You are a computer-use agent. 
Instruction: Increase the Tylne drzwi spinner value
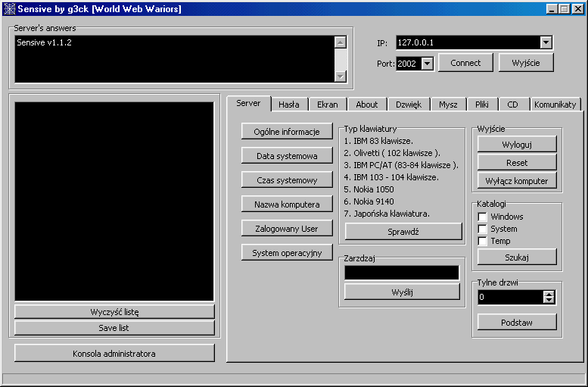pos(549,294)
